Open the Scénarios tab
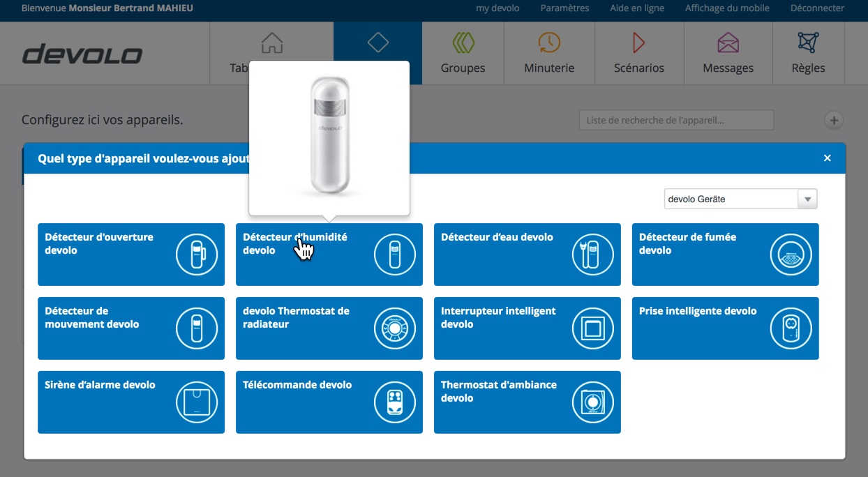This screenshot has height=477, width=868. click(x=638, y=53)
